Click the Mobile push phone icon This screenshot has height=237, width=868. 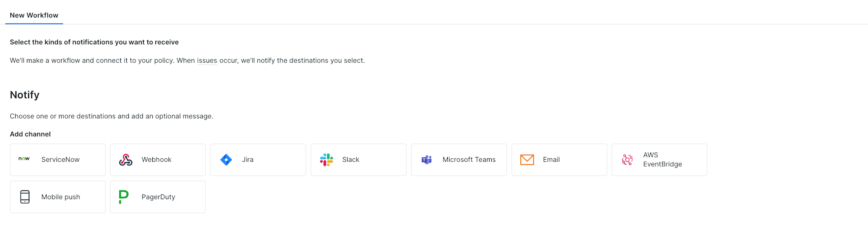coord(25,197)
